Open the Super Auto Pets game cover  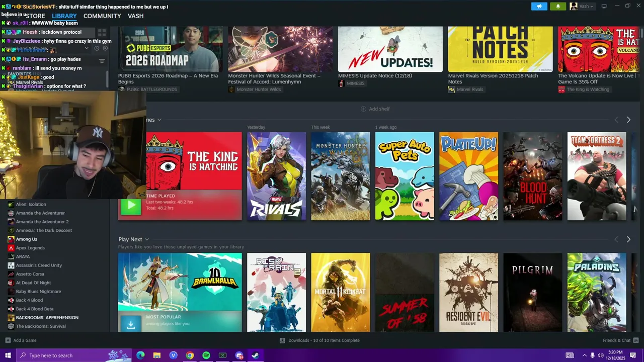(x=405, y=176)
